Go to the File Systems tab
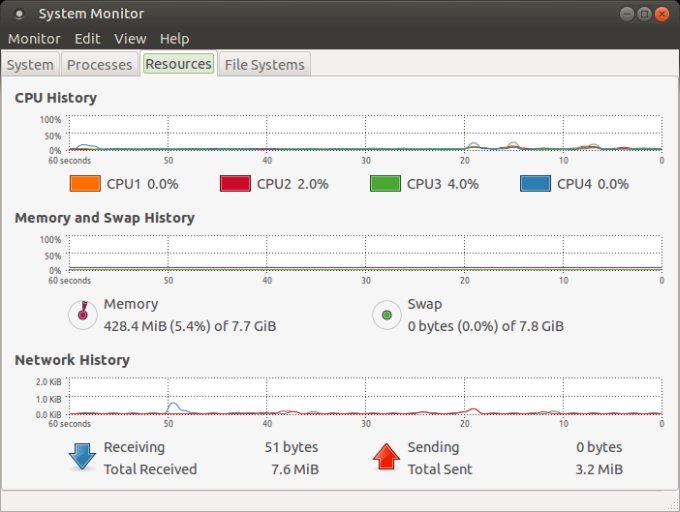680x512 pixels. 265,65
